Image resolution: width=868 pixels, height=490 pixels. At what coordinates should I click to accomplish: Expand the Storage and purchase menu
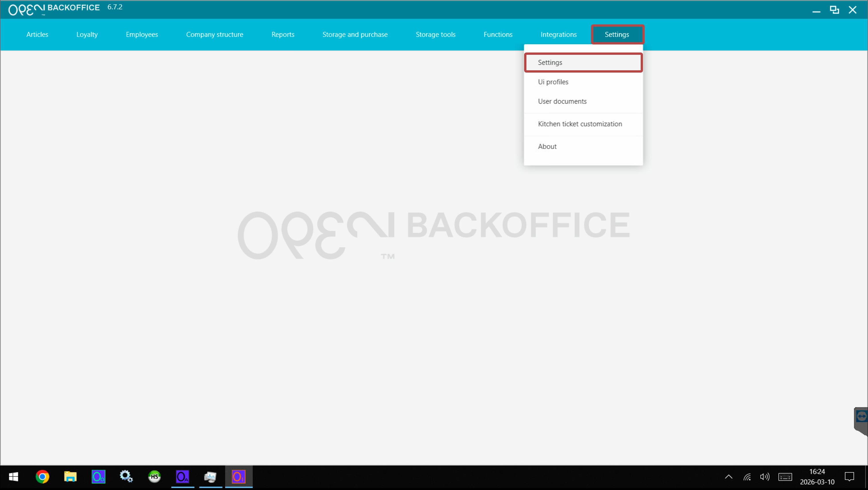355,34
